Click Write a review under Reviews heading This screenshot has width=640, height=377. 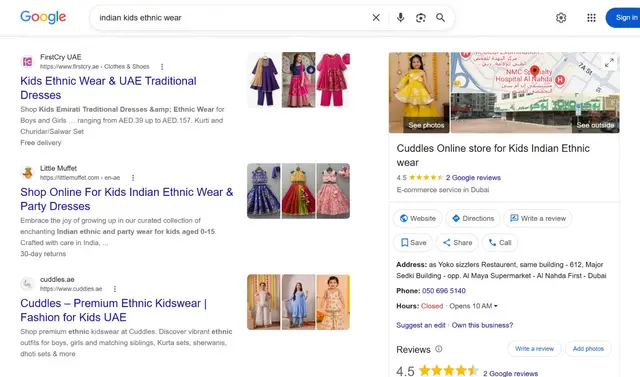tap(534, 348)
